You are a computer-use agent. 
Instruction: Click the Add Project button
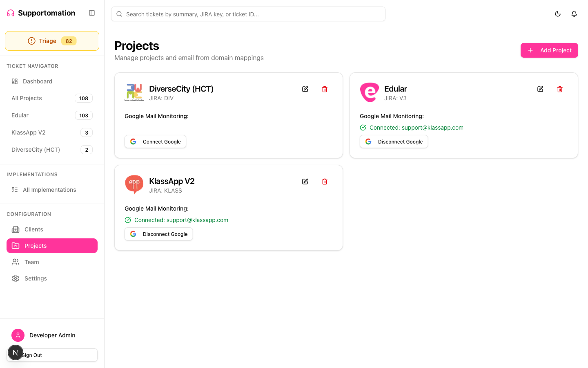pyautogui.click(x=549, y=50)
